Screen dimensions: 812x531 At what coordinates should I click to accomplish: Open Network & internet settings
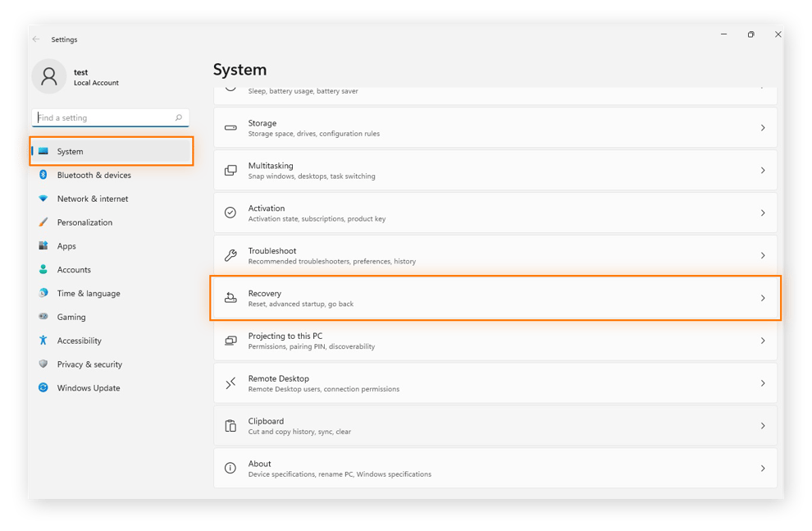(x=93, y=199)
